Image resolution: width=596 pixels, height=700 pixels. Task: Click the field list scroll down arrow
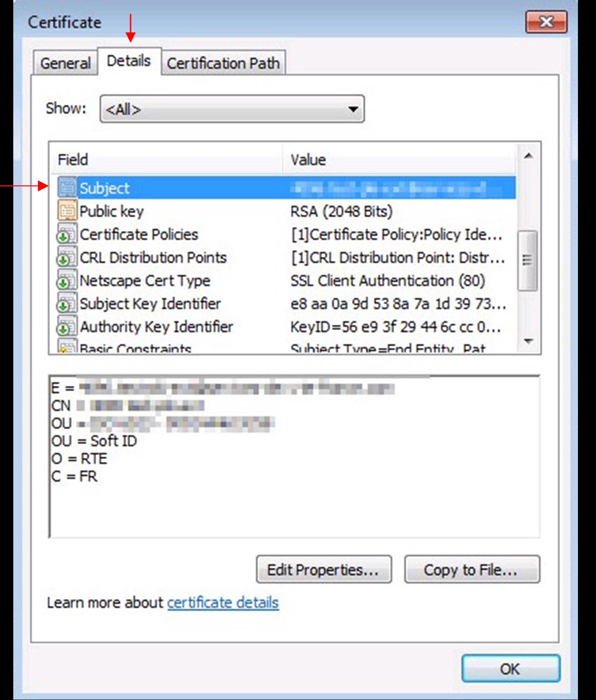(528, 341)
